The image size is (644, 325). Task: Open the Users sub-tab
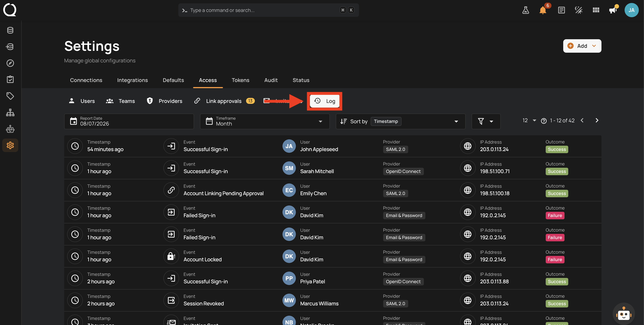[82, 101]
